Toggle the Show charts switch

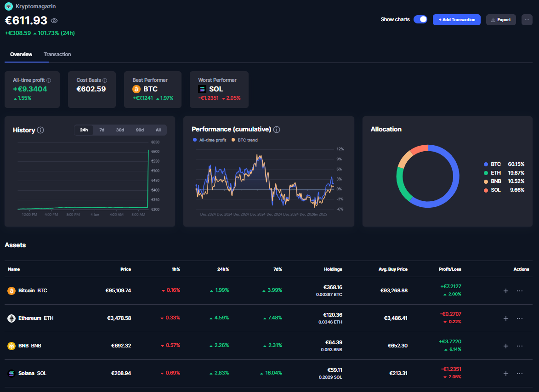point(420,19)
